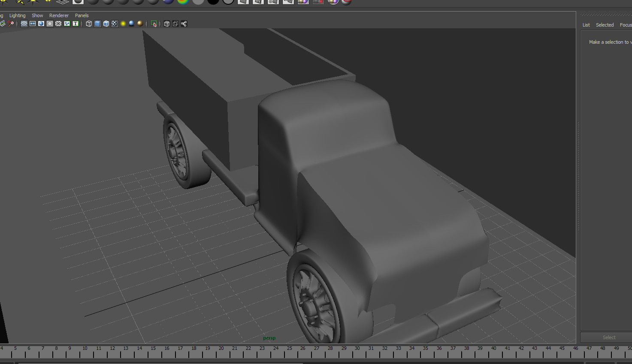Open the List menu in Attribute Editor
This screenshot has height=364, width=632.
tap(586, 25)
